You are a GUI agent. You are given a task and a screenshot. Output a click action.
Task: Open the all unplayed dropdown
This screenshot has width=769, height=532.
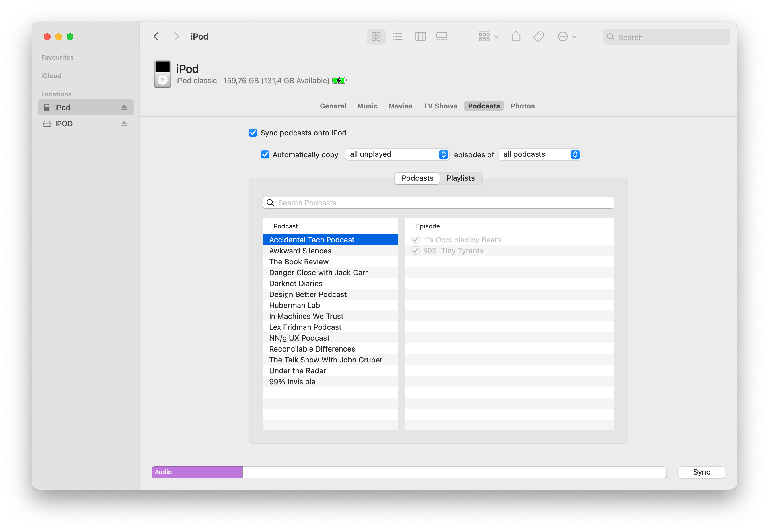[x=397, y=154]
